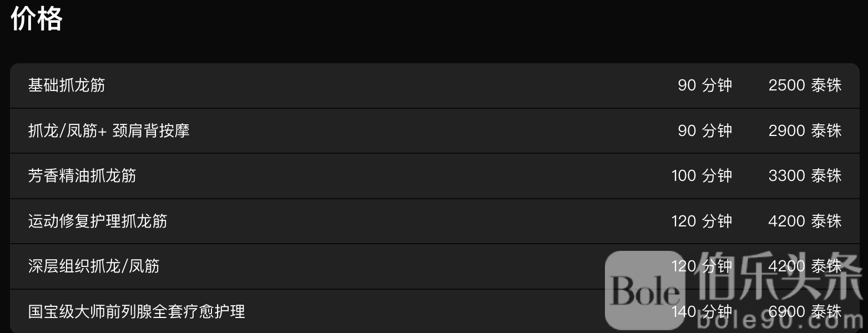This screenshot has width=868, height=333.
Task: Click 120 分钟 duration for 运动修复护理抓龙筋
Action: 702,221
